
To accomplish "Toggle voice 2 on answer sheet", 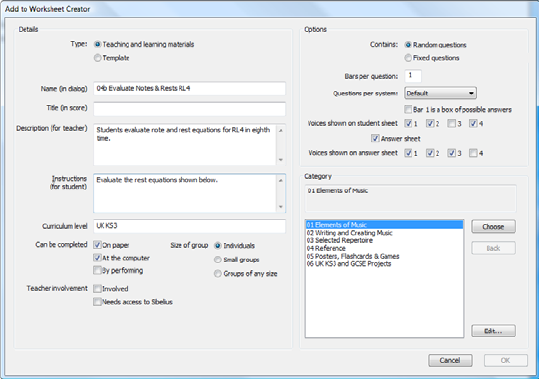I will coord(430,153).
